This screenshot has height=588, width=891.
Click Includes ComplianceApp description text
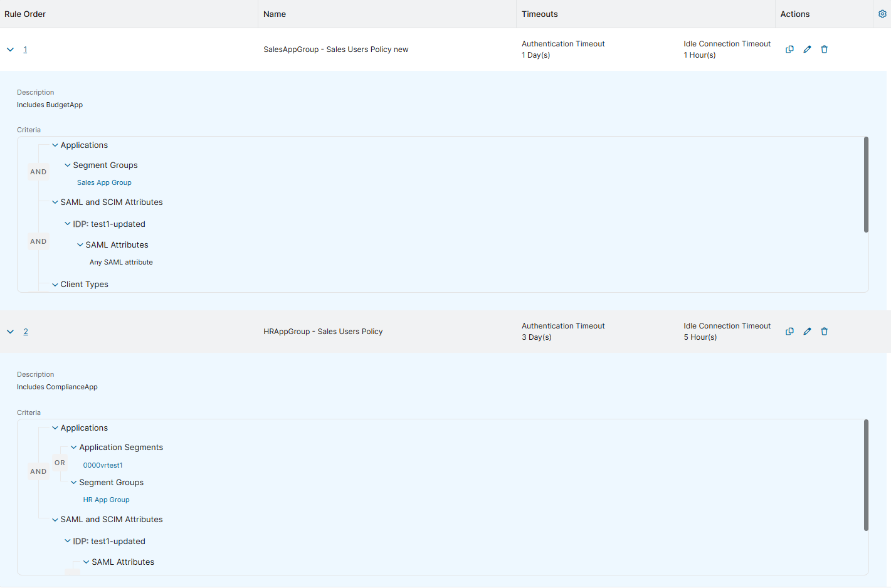click(x=57, y=387)
